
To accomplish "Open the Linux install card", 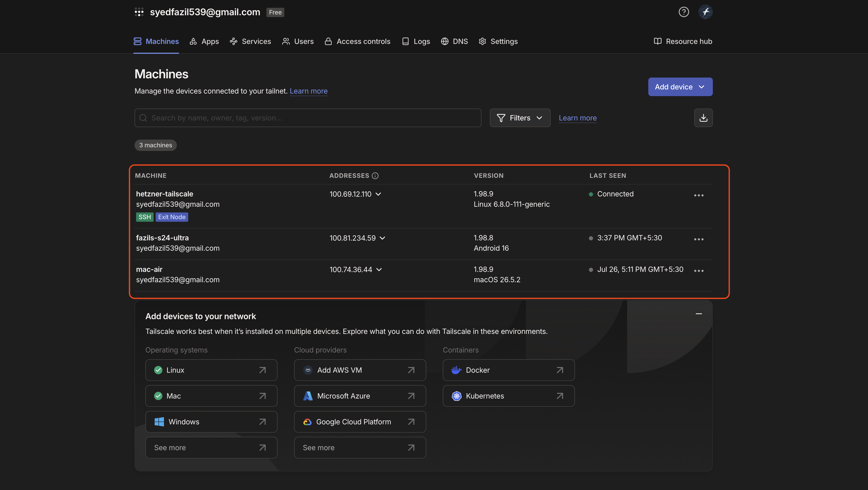I will tap(211, 370).
